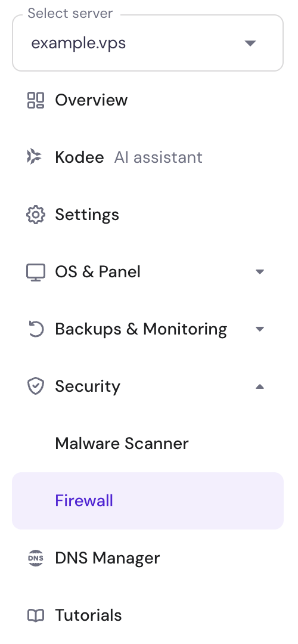Click the Security shield checkmark icon
The width and height of the screenshot is (298, 644).
36,386
